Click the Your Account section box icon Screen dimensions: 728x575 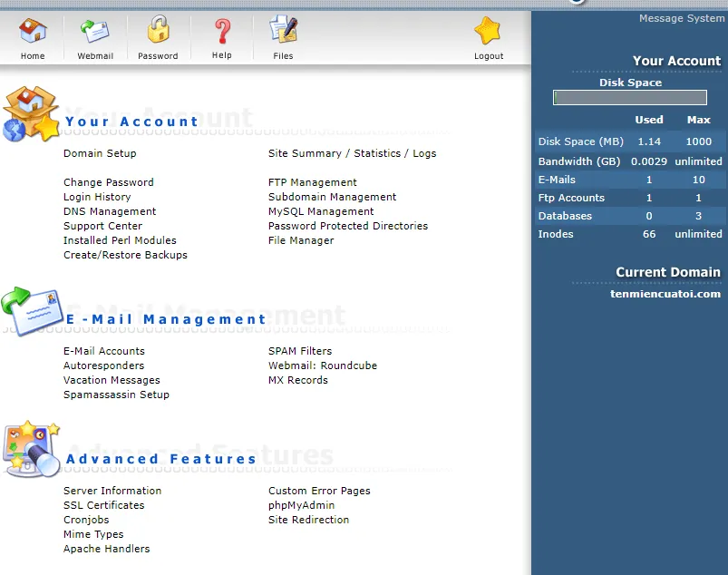(x=31, y=114)
